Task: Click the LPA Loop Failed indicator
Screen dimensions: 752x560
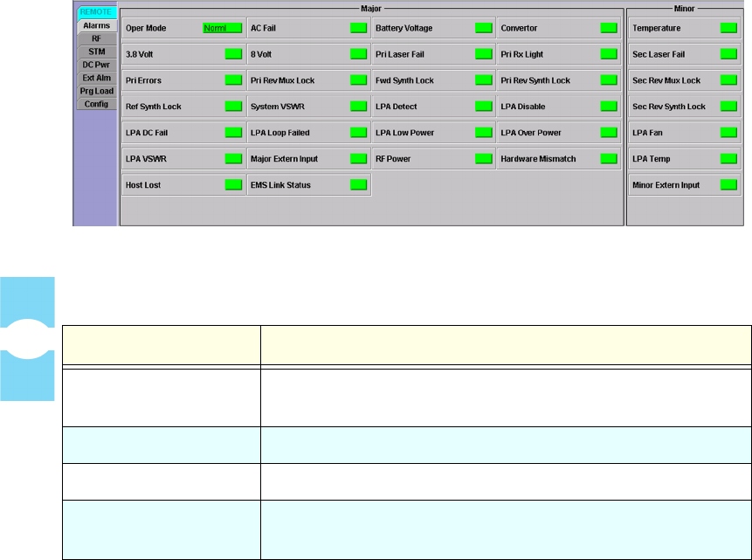Action: 358,133
